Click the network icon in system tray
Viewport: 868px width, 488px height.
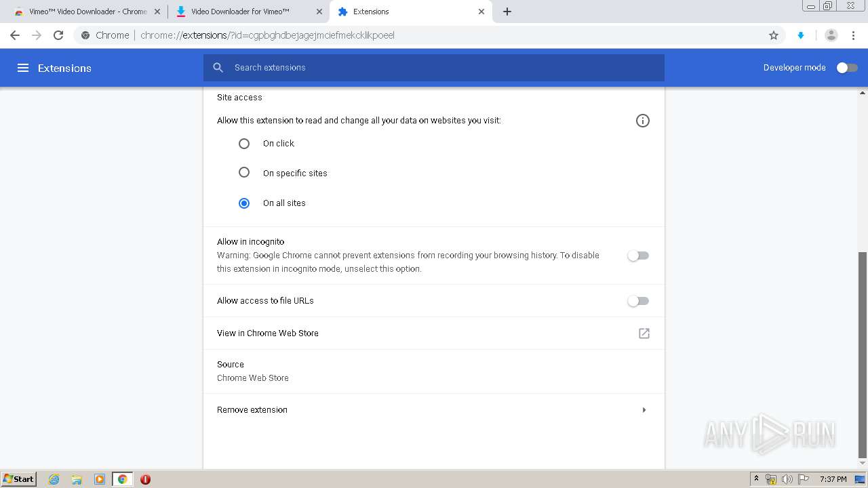[x=771, y=479]
